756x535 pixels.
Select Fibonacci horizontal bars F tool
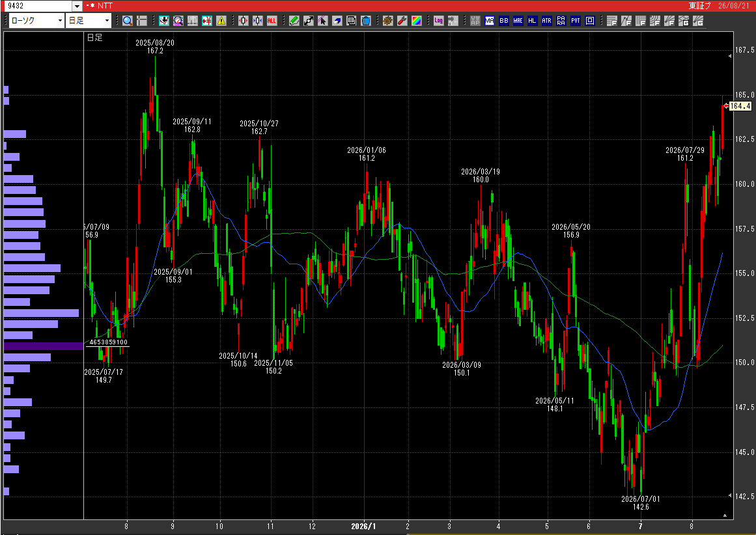point(612,21)
